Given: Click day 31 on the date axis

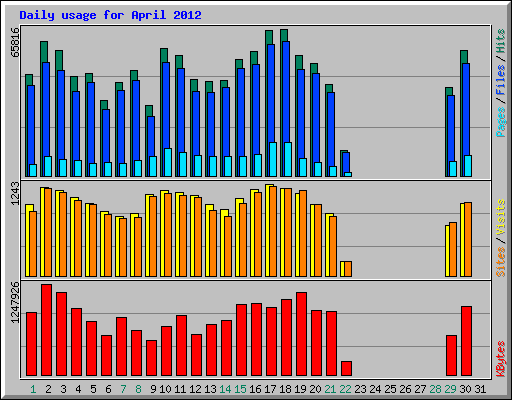Looking at the screenshot, I should click(480, 389).
